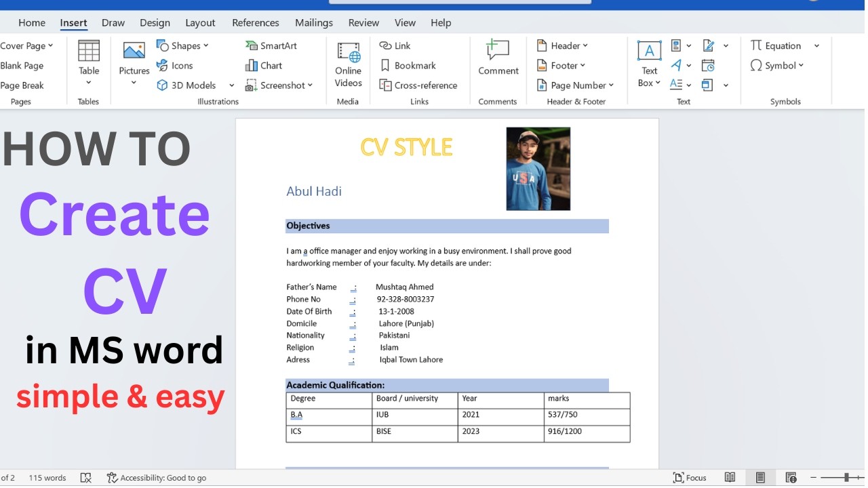Add a Bookmark

pos(408,66)
